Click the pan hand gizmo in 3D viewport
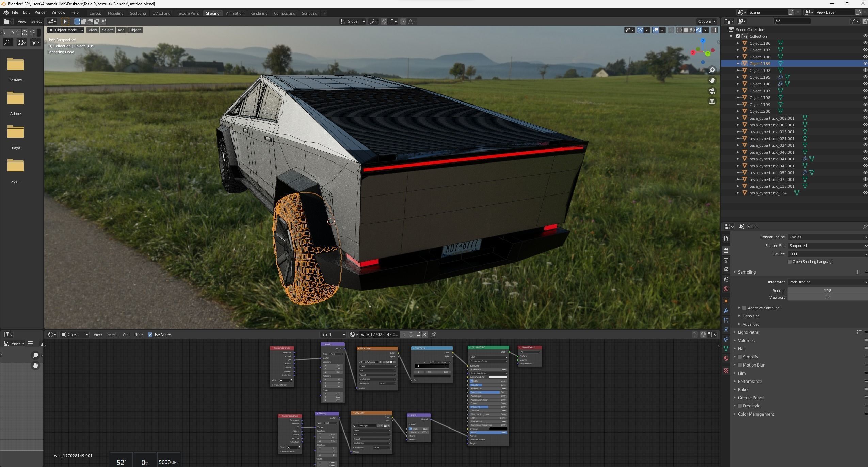The image size is (868, 467). [x=712, y=80]
